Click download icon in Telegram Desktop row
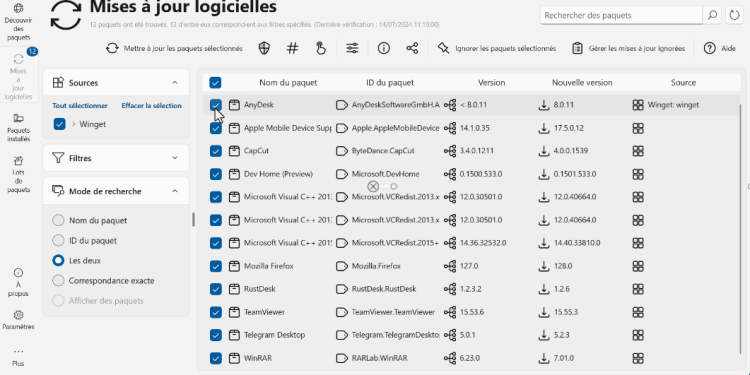Image resolution: width=750 pixels, height=375 pixels. click(544, 335)
